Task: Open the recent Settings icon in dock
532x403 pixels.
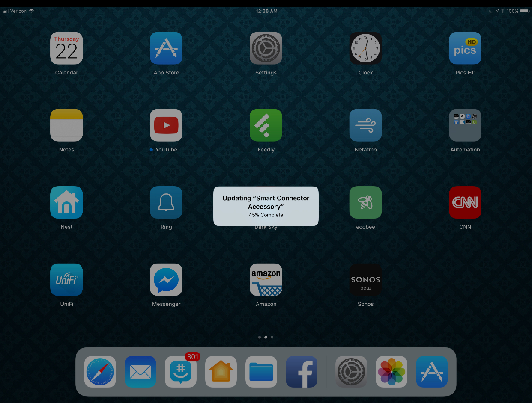Action: pyautogui.click(x=351, y=372)
